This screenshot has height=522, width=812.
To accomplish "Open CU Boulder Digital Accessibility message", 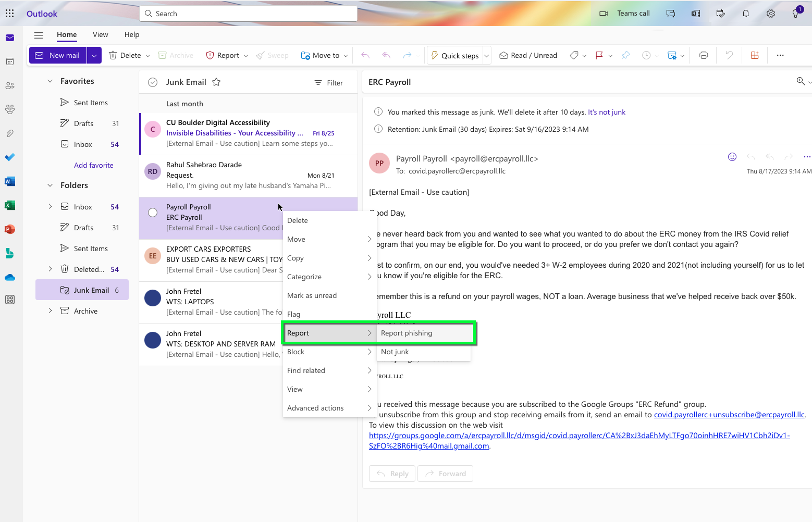I will click(249, 133).
